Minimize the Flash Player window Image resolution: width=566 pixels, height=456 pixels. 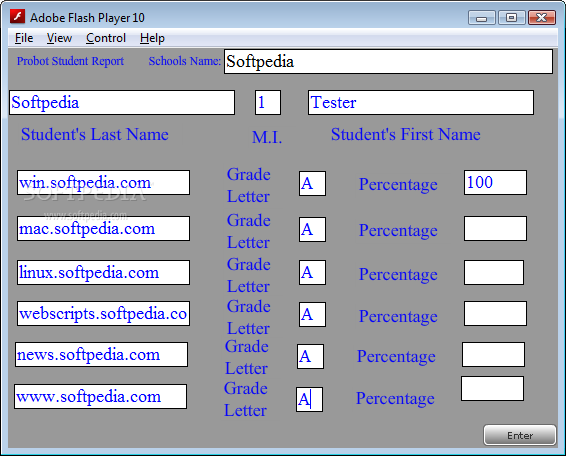[482, 17]
